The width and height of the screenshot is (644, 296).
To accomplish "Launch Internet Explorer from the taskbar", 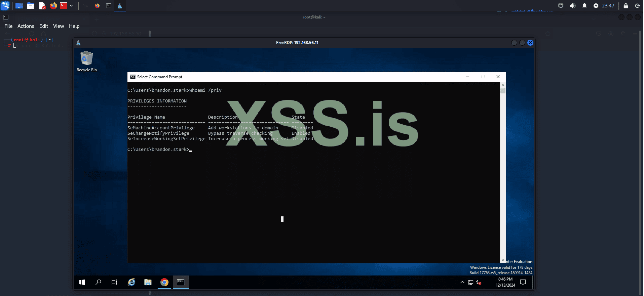I will click(x=131, y=282).
